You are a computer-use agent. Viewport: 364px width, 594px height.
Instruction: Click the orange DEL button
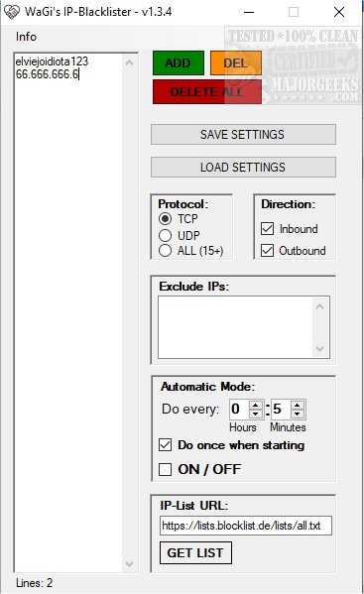point(236,62)
